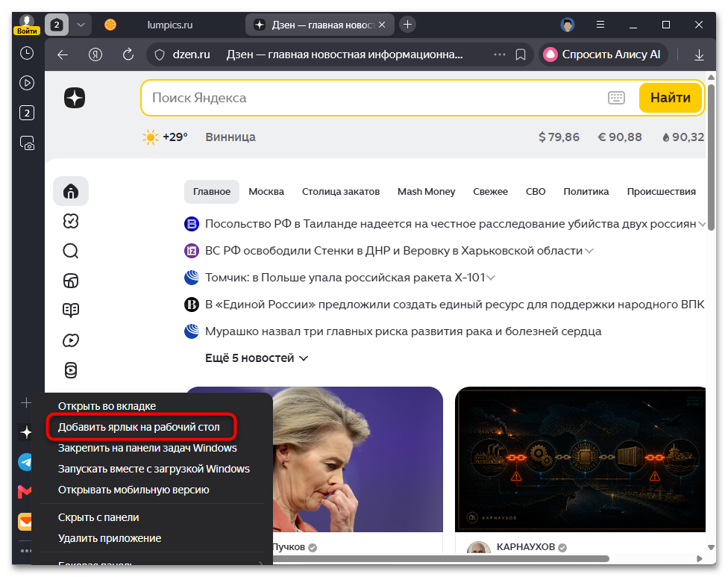Choose Добавить ярлык на рабочий стол
The height and width of the screenshot is (577, 728).
click(x=138, y=427)
